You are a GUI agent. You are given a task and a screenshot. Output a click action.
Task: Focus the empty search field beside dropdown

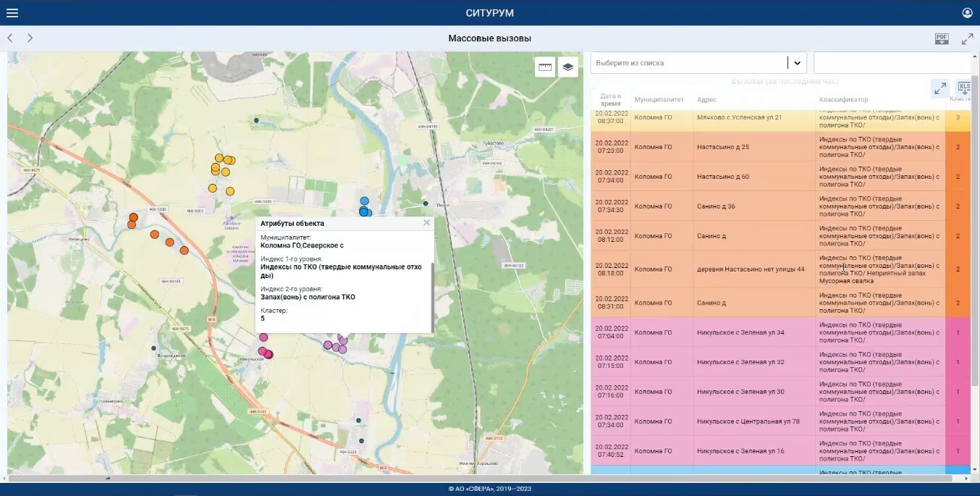pos(892,63)
